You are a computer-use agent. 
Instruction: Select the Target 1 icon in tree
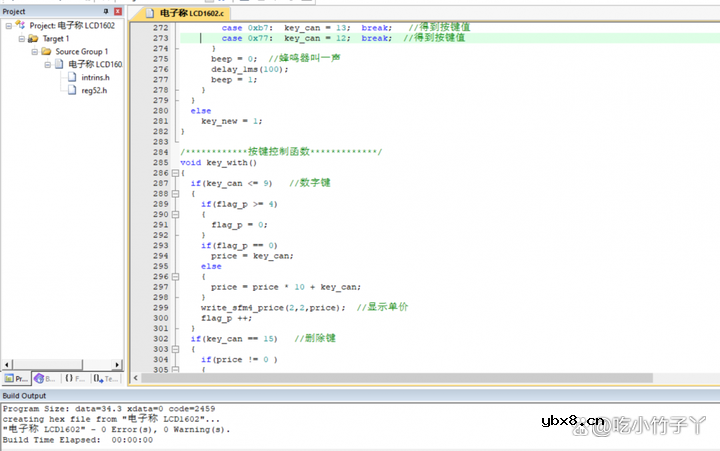[x=33, y=38]
